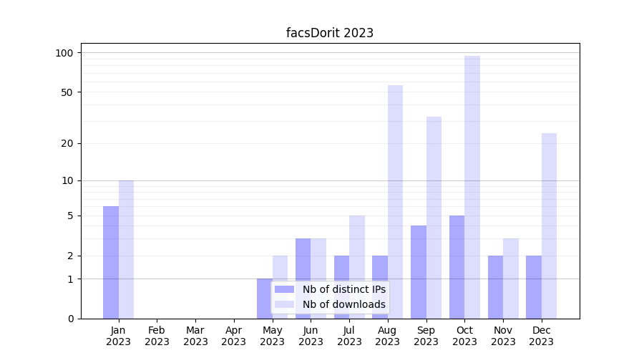This screenshot has height=358, width=644.
Task: Click the November distinct IPs bar
Action: [x=495, y=286]
